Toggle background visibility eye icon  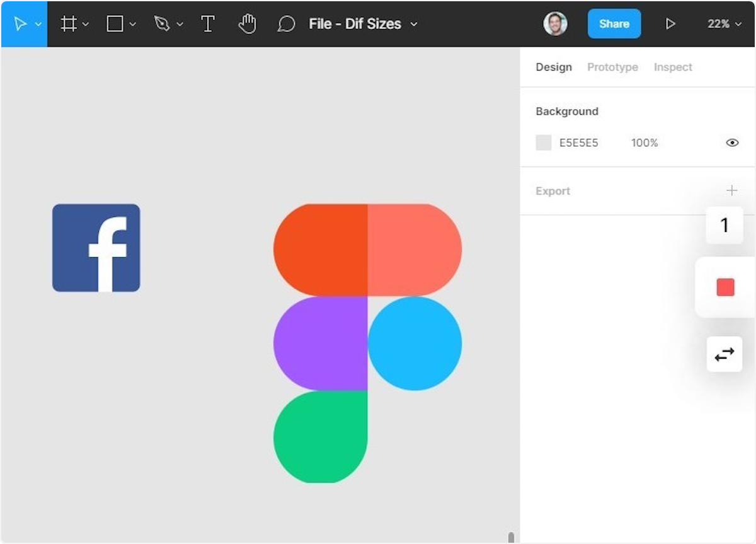coord(732,142)
